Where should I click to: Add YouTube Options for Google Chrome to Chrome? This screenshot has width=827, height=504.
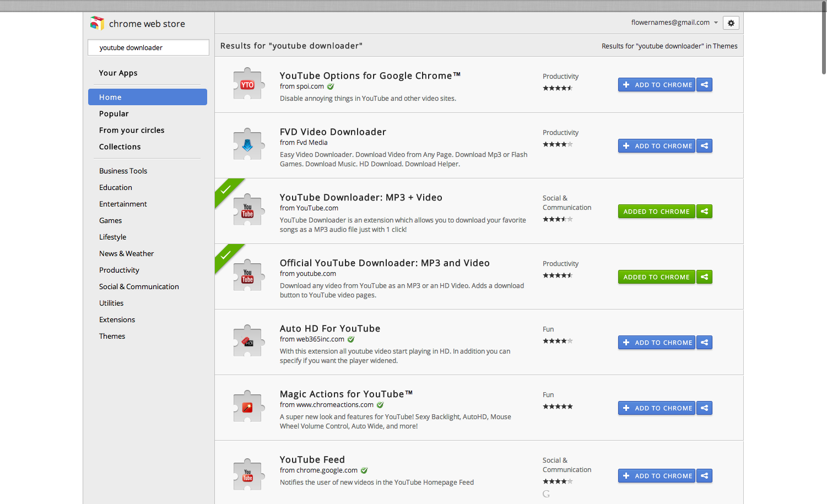pos(657,85)
